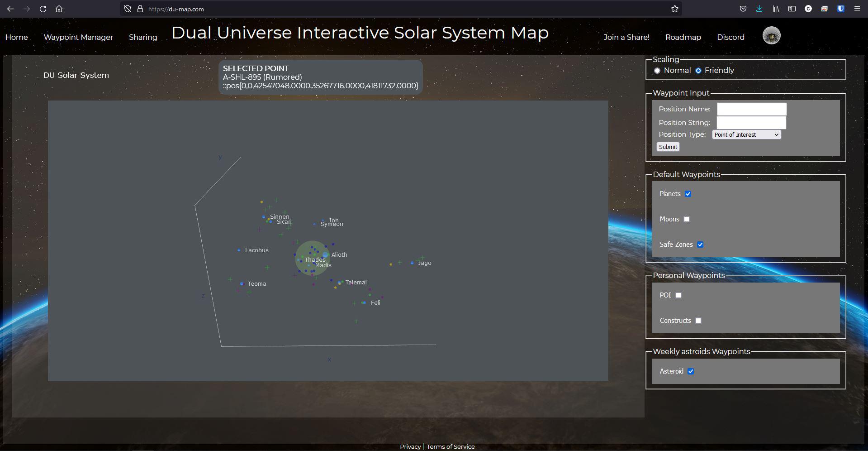Open the Terms of Service link
868x451 pixels.
[451, 446]
